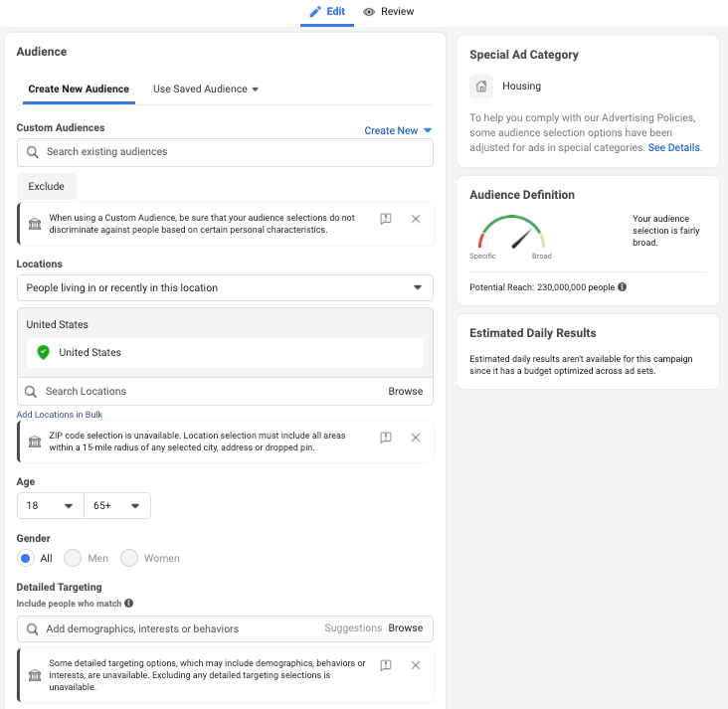This screenshot has width=728, height=709.
Task: Dismiss the Custom Audience discrimination notice
Action: click(x=416, y=219)
